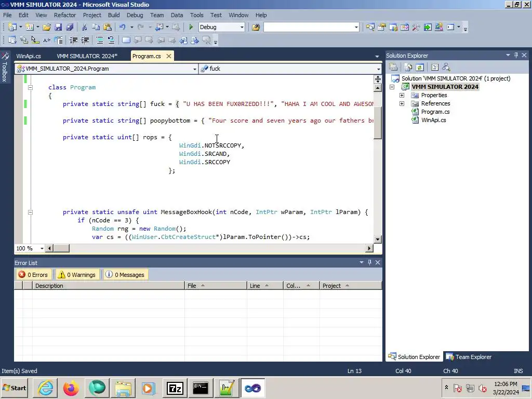Image resolution: width=532 pixels, height=399 pixels.
Task: Switch to the Team Explorer tab
Action: pyautogui.click(x=469, y=357)
